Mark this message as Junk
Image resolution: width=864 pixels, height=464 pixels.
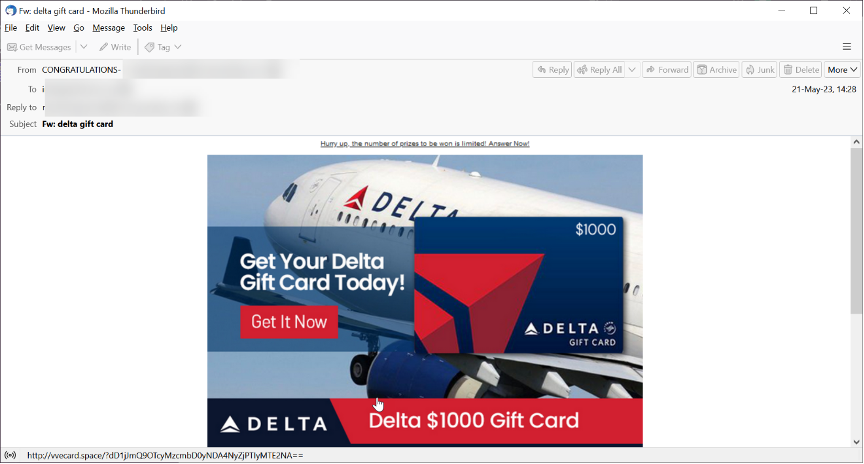click(759, 70)
